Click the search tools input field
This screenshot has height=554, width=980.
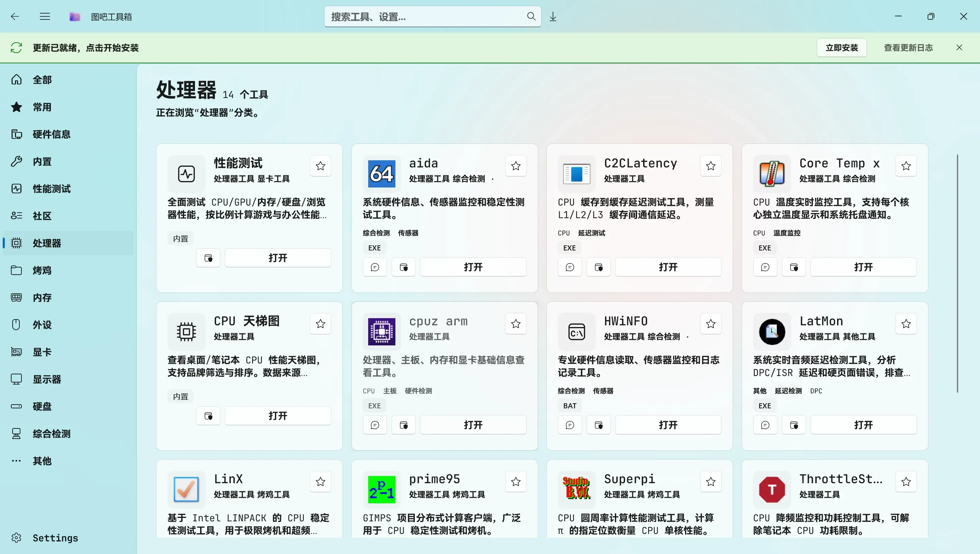[x=432, y=16]
